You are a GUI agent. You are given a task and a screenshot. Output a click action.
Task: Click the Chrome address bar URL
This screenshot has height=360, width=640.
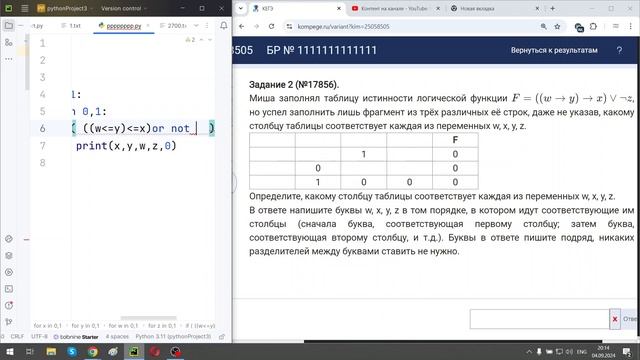[x=343, y=27]
